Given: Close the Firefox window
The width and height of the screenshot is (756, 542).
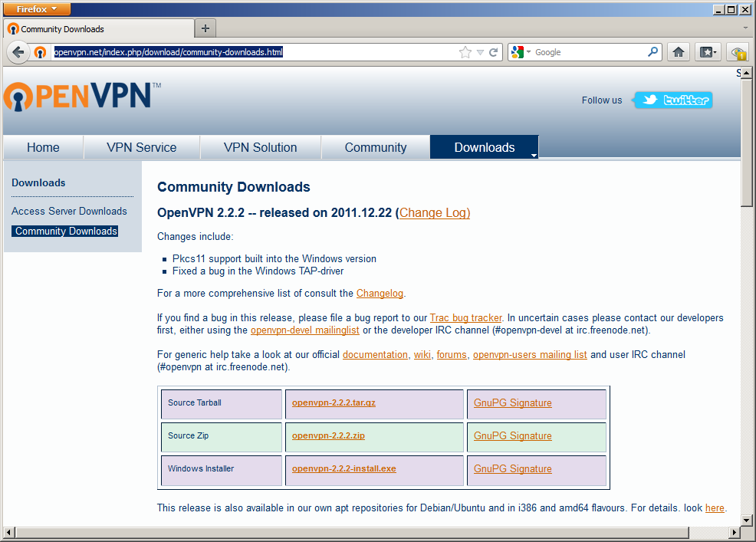Looking at the screenshot, I should [x=744, y=9].
